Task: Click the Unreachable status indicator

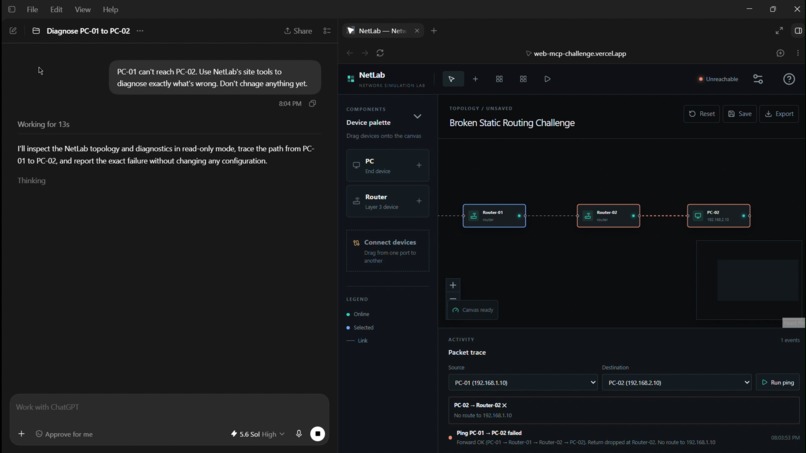Action: [718, 79]
